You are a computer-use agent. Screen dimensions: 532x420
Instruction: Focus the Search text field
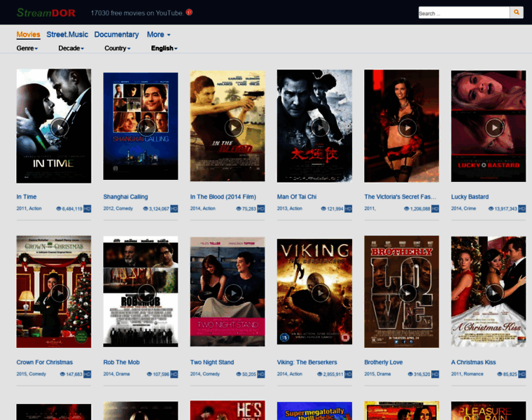tap(464, 13)
